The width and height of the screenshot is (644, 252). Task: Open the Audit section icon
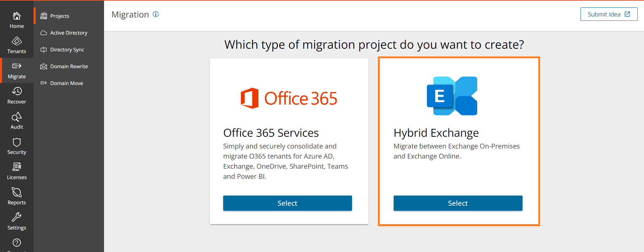[x=17, y=117]
